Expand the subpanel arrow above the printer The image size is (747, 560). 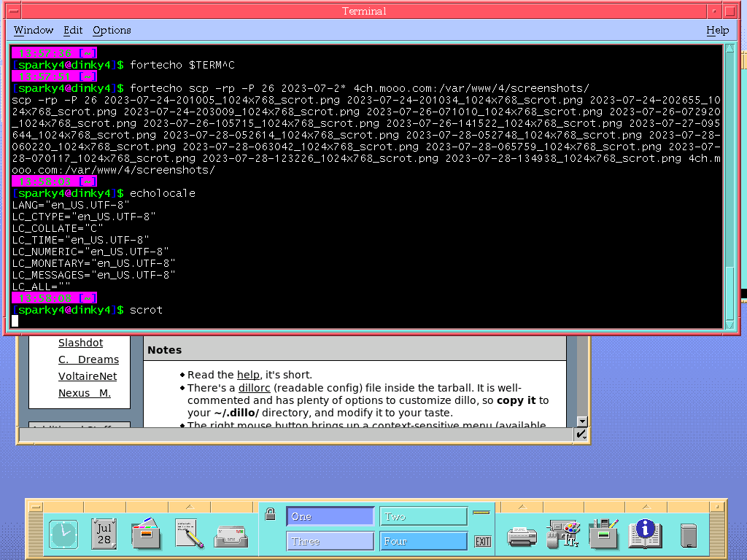pos(522,507)
